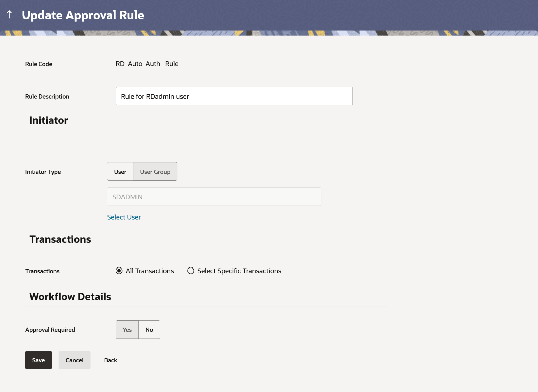The height and width of the screenshot is (392, 538).
Task: Switch initiator type to User Group
Action: (x=155, y=172)
